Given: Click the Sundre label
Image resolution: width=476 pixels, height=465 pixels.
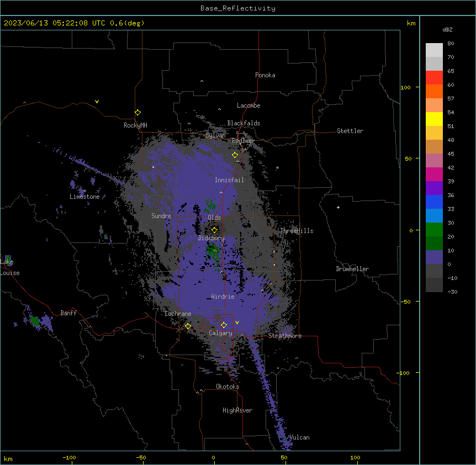Looking at the screenshot, I should [161, 216].
